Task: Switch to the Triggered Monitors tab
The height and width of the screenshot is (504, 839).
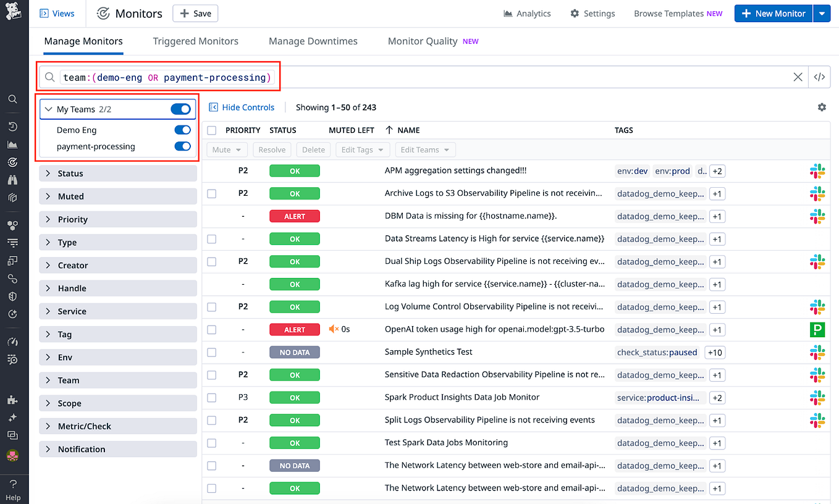Action: pos(195,41)
